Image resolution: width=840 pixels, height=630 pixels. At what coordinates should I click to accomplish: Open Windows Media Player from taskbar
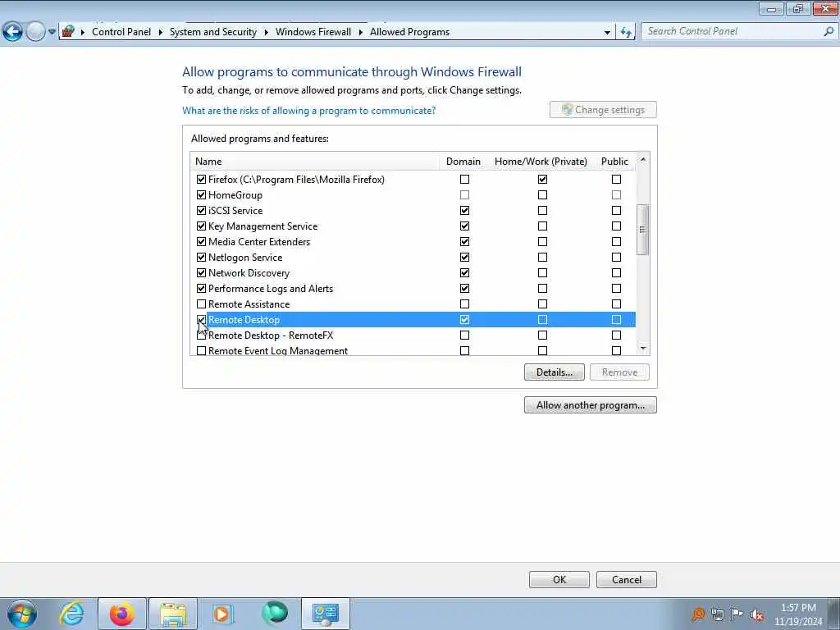coord(221,614)
